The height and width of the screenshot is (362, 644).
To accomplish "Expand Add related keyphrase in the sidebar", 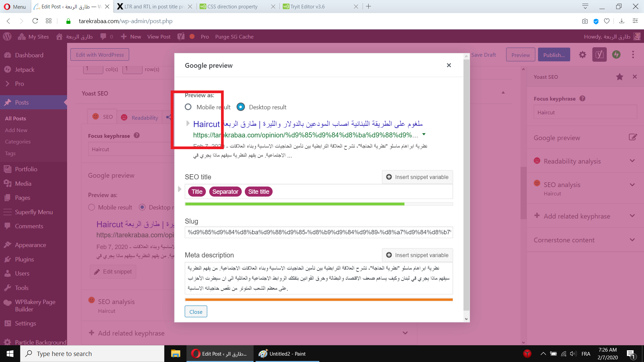I will pos(632,216).
